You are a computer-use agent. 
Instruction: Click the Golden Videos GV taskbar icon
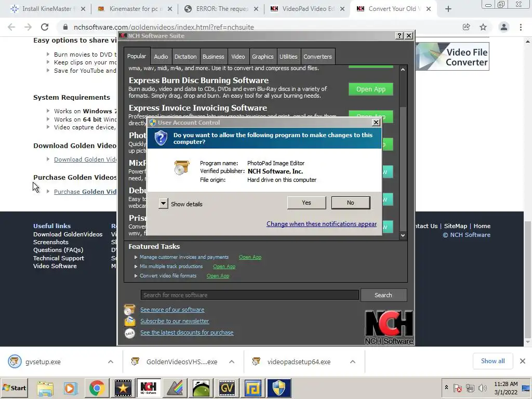227,388
